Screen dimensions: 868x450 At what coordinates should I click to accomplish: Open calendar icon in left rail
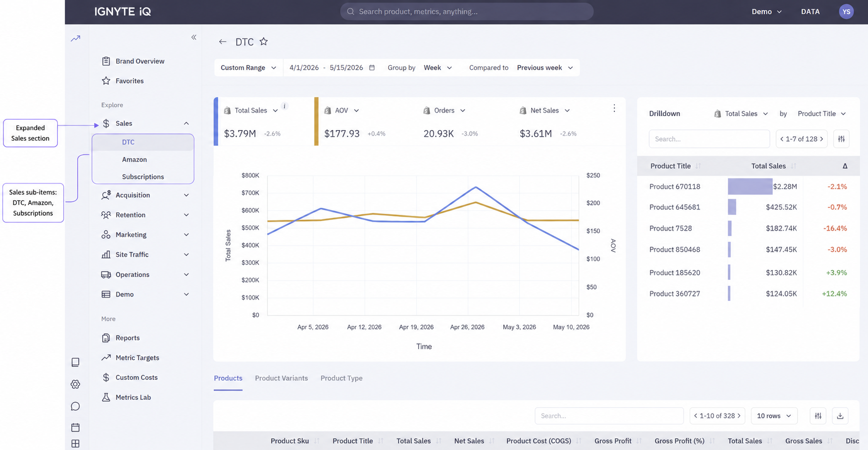[75, 428]
